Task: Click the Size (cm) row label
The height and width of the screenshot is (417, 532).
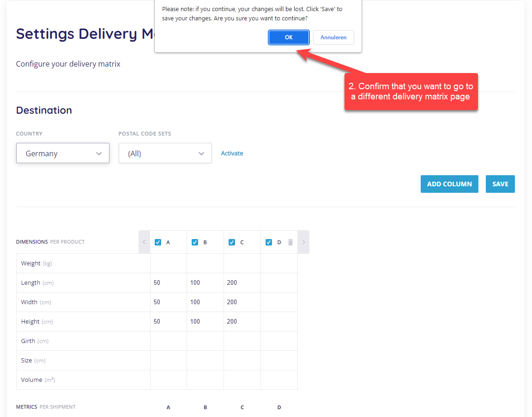Action: pos(33,360)
